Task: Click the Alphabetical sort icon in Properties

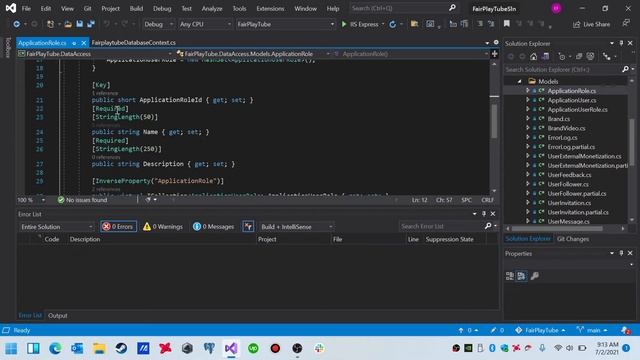Action: (x=521, y=276)
